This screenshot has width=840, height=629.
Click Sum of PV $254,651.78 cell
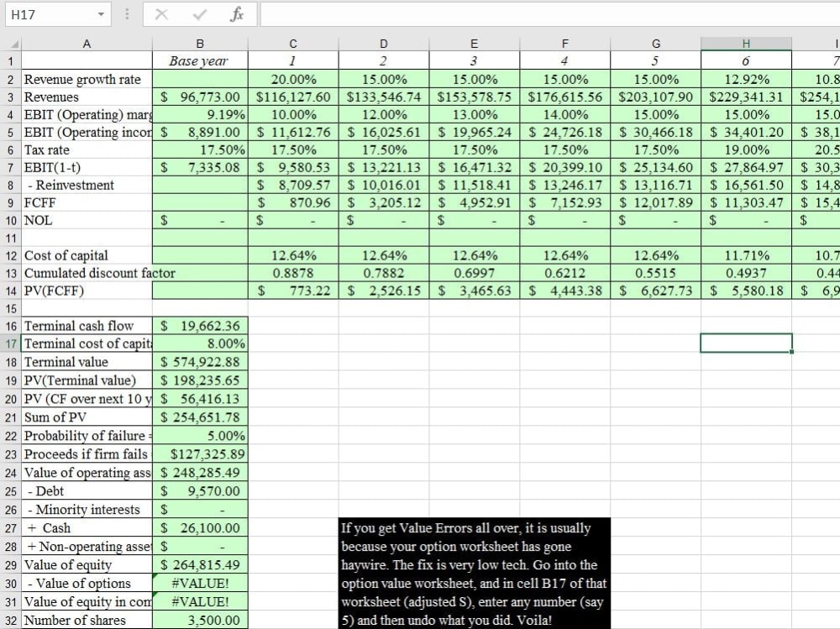[x=200, y=417]
